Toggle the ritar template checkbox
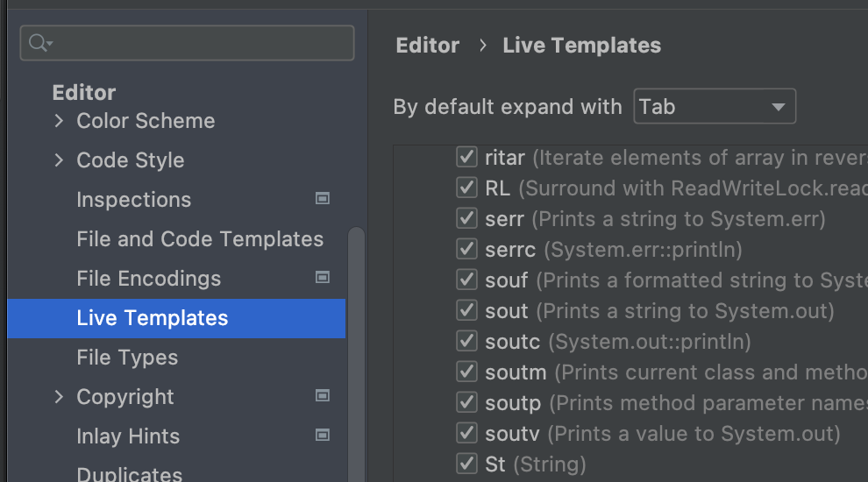The height and width of the screenshot is (482, 868). click(466, 158)
